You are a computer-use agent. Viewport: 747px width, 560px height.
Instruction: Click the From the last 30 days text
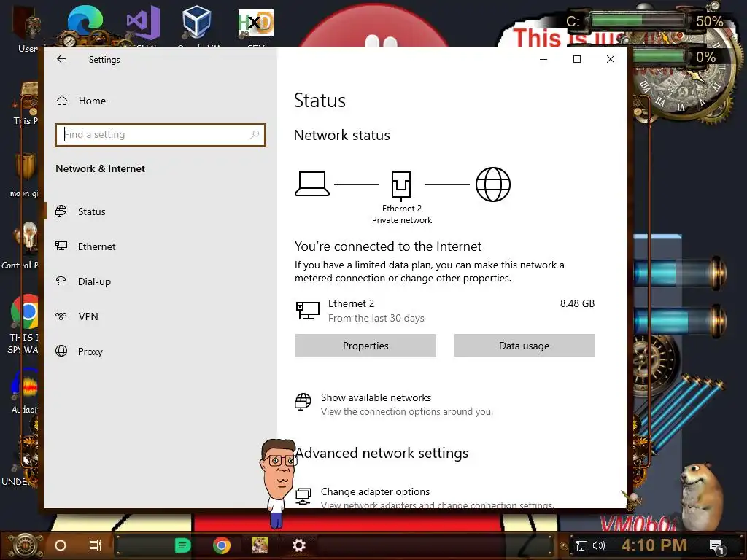point(376,318)
